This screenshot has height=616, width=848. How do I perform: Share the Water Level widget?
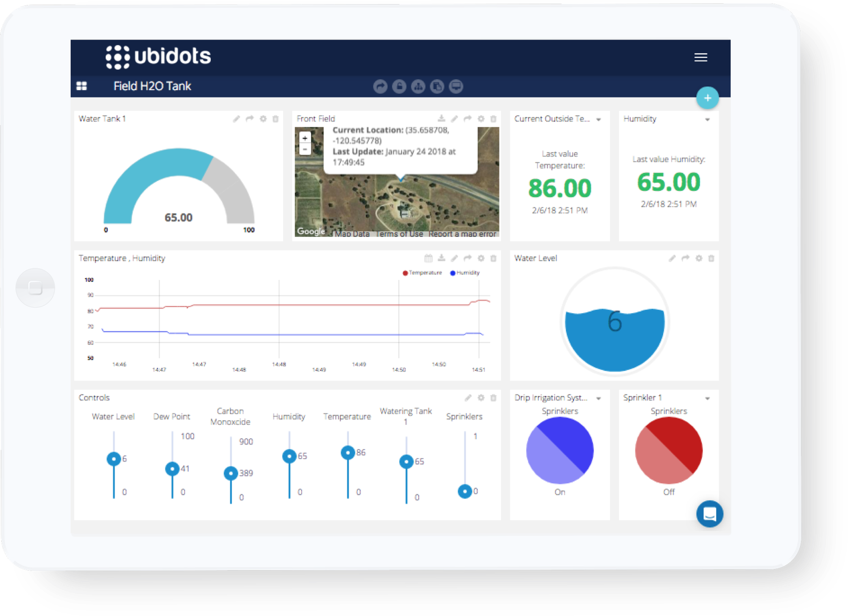pyautogui.click(x=686, y=258)
